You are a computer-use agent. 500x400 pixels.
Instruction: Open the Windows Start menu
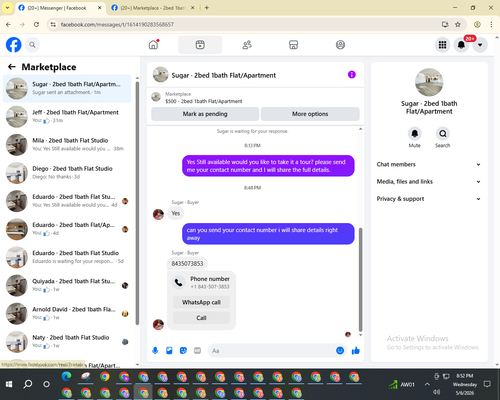pyautogui.click(x=9, y=384)
